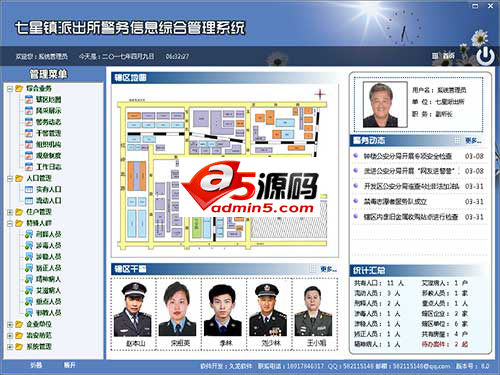Open the 辖区地图 page icon in menu
Viewport: 500px width, 375px height.
click(x=29, y=99)
